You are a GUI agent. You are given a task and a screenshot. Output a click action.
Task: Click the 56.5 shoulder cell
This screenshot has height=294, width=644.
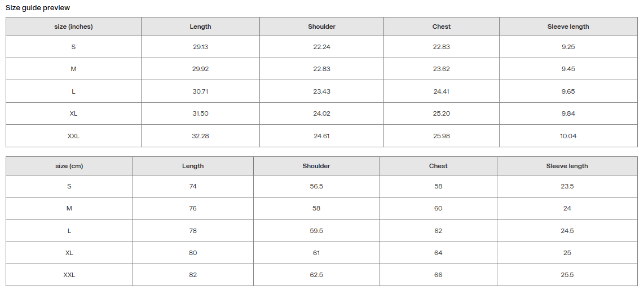tap(316, 186)
